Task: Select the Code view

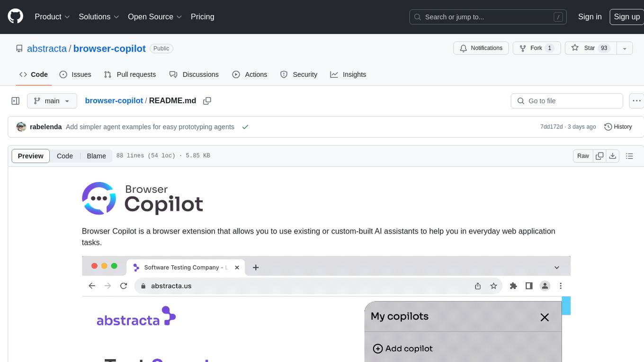Action: click(65, 156)
